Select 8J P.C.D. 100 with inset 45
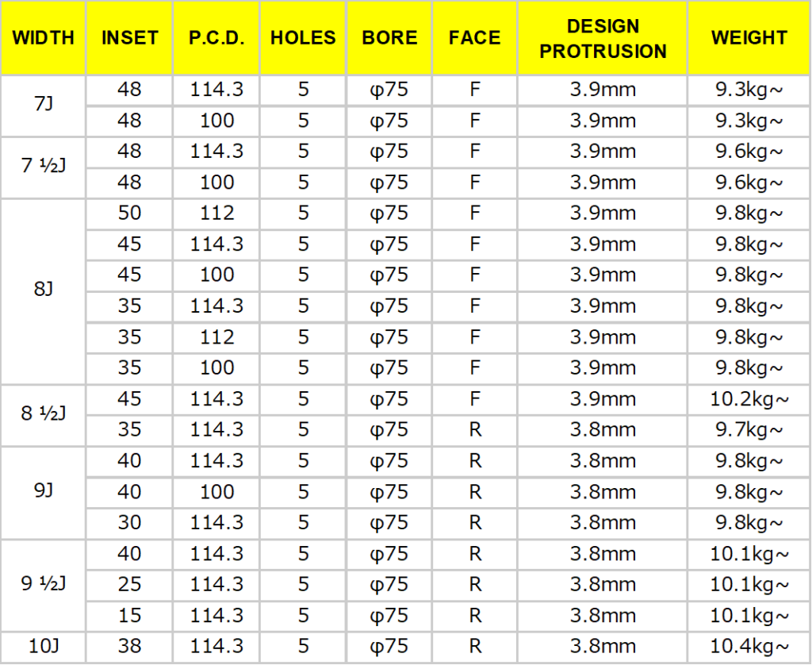The height and width of the screenshot is (665, 812). tap(216, 275)
